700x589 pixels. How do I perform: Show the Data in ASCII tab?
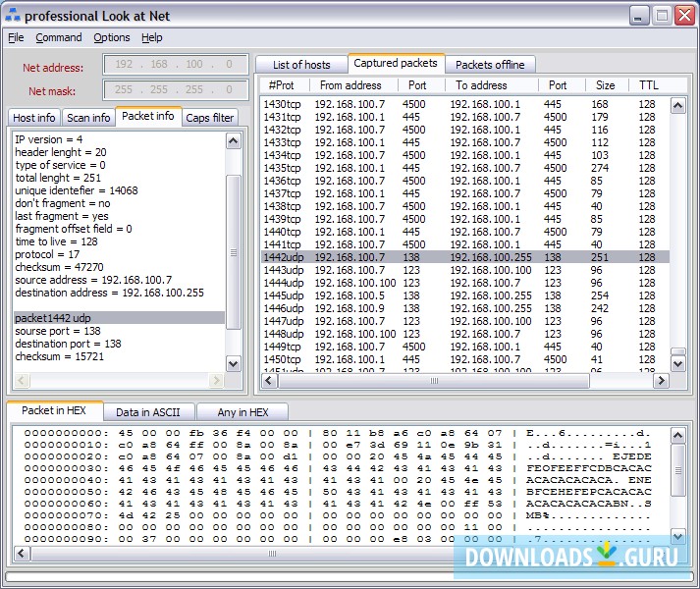click(147, 411)
